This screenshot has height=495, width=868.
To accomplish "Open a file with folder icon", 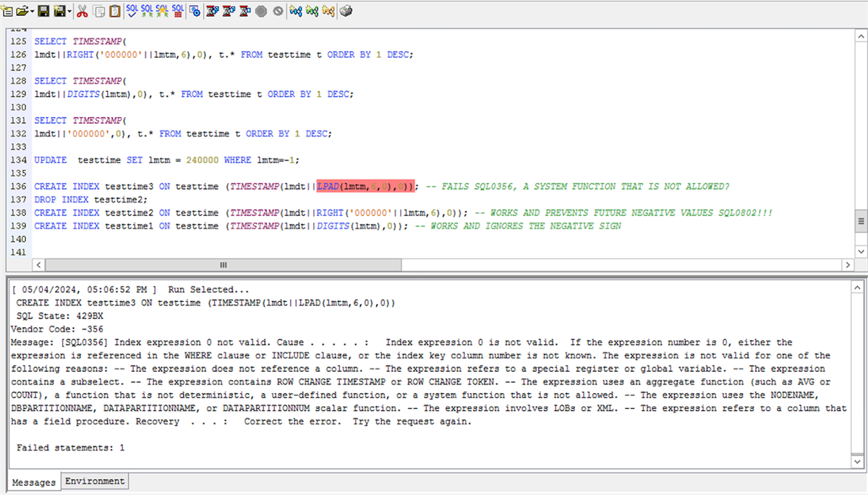I will coord(22,11).
